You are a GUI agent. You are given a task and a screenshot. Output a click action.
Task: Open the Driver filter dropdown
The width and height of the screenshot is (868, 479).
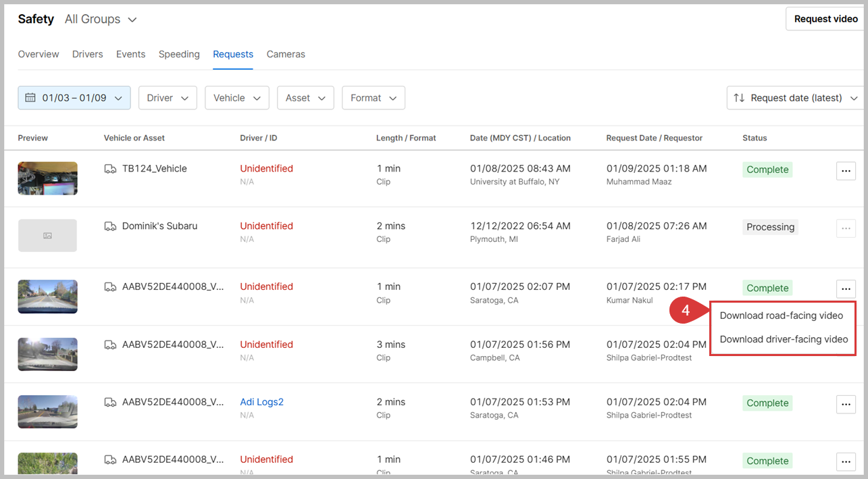168,98
